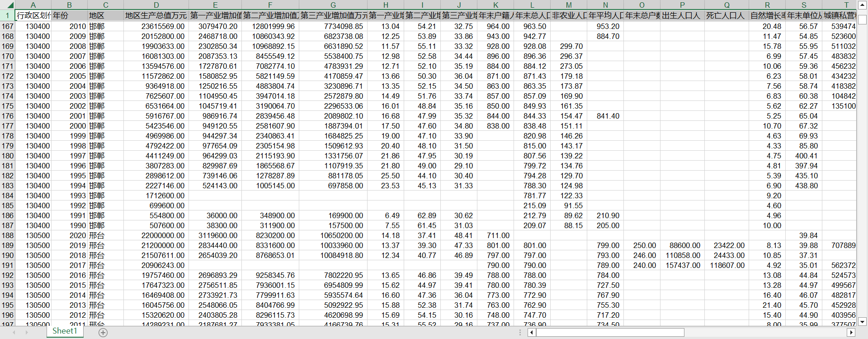Select cell containing 699600.00
Screen dimensions: 868x339
coord(156,205)
